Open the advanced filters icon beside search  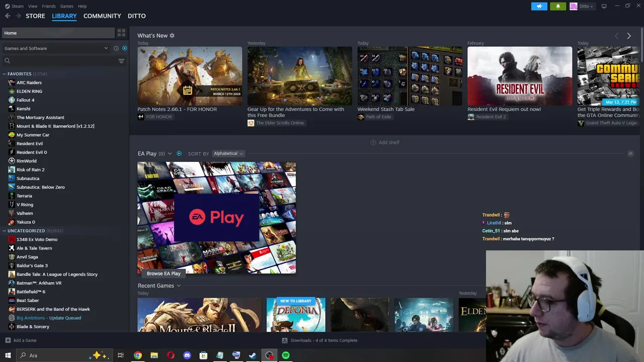tap(121, 61)
